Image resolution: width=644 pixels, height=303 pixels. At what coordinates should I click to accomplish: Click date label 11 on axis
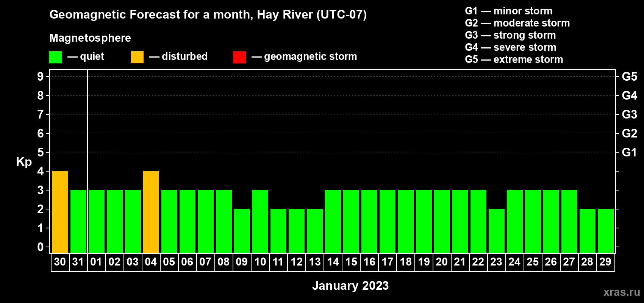pos(278,262)
